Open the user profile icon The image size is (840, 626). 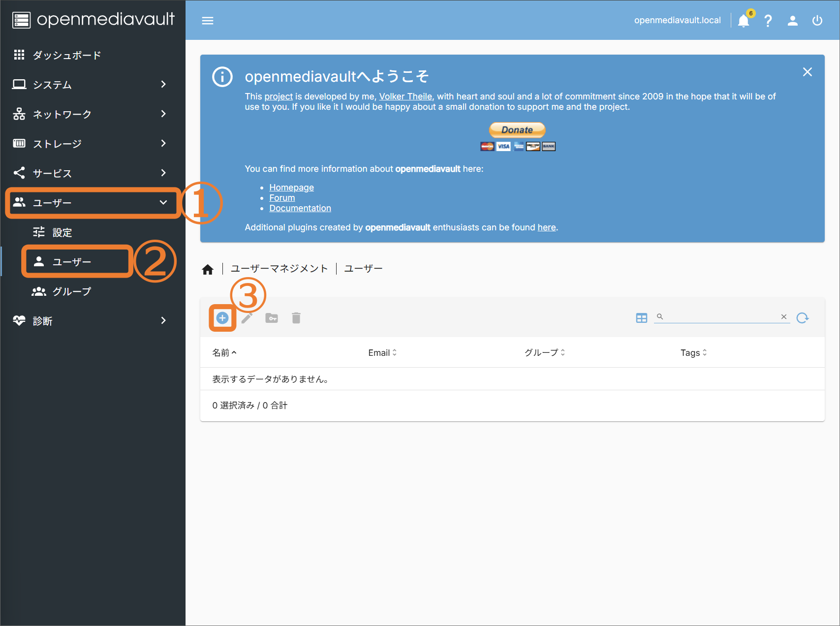[793, 21]
